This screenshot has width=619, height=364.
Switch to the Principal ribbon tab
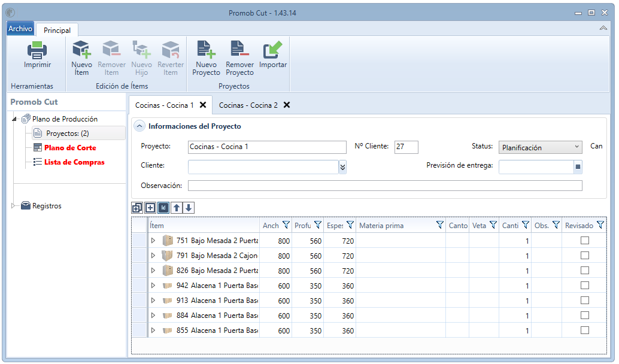(x=57, y=30)
